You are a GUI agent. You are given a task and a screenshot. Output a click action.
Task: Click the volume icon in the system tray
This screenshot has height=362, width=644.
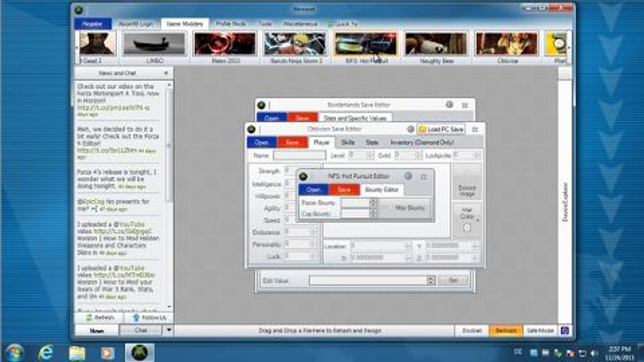click(x=595, y=352)
